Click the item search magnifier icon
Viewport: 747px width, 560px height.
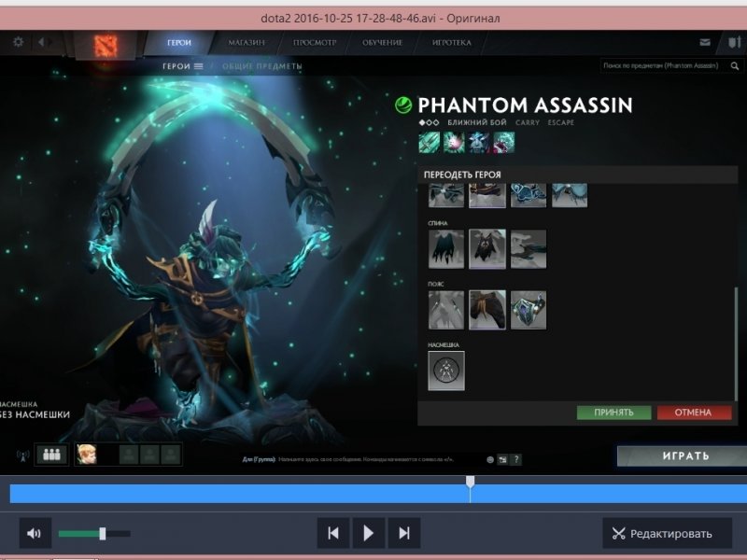tap(735, 66)
